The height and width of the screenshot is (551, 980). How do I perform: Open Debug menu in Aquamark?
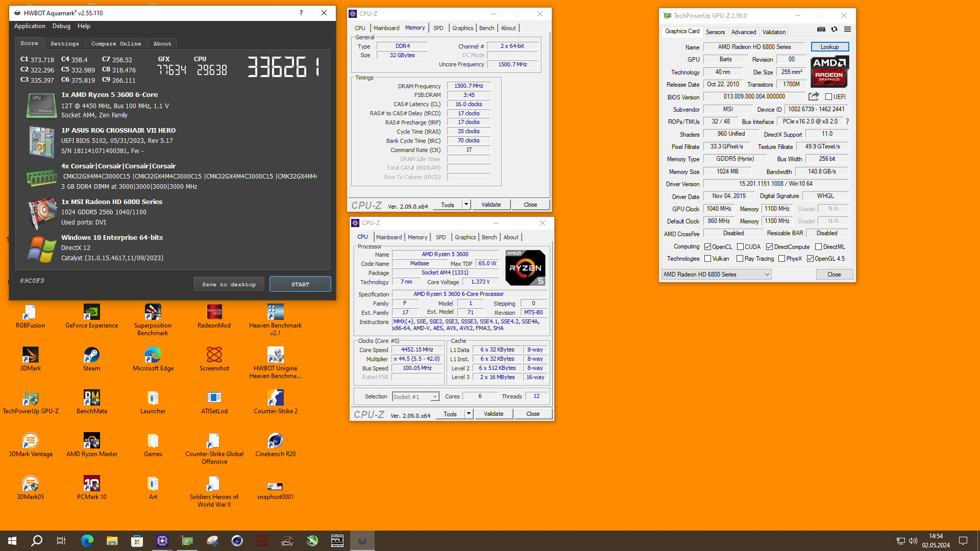61,26
